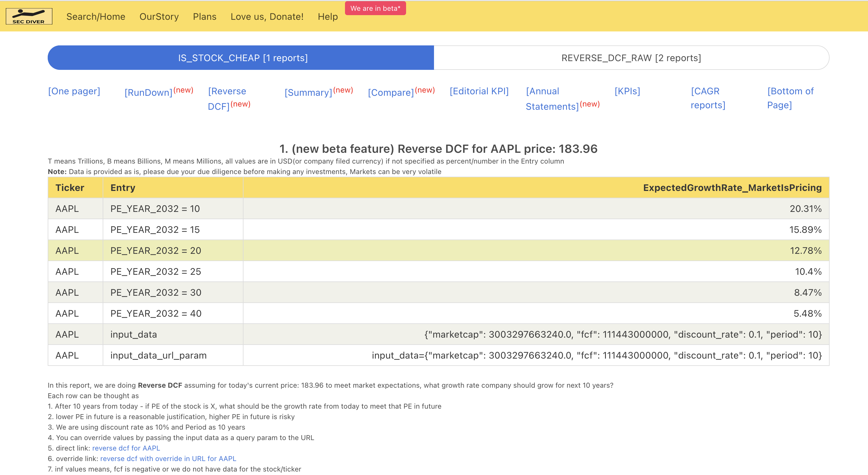868x475 pixels.
Task: Click the Reverse DCF for AAPL heading
Action: pos(438,149)
